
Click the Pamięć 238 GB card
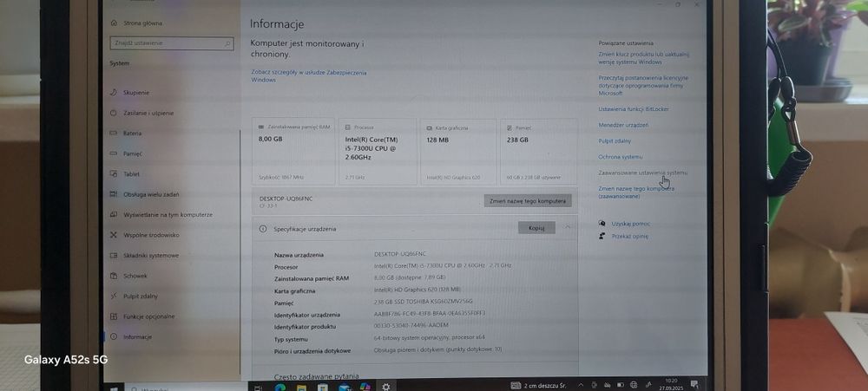[x=539, y=151]
